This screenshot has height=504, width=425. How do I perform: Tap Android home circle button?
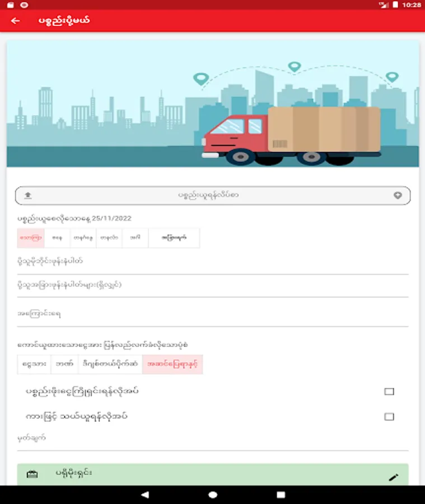[213, 494]
